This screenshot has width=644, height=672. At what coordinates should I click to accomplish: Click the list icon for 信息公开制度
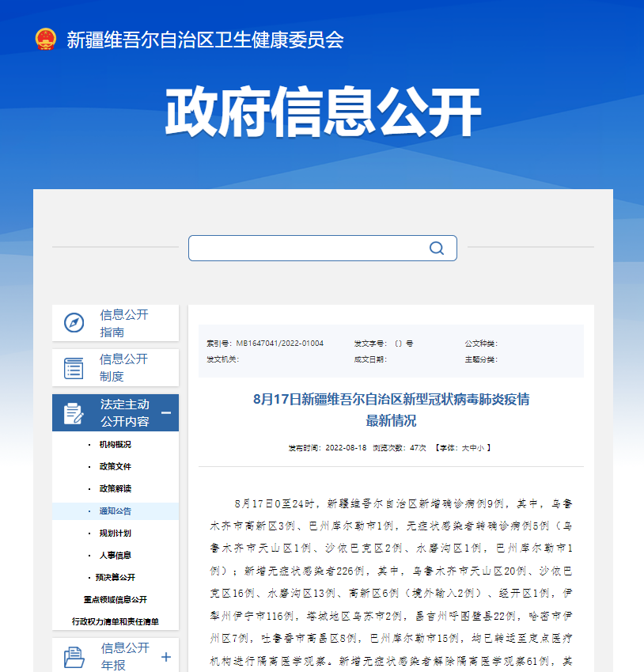74,368
